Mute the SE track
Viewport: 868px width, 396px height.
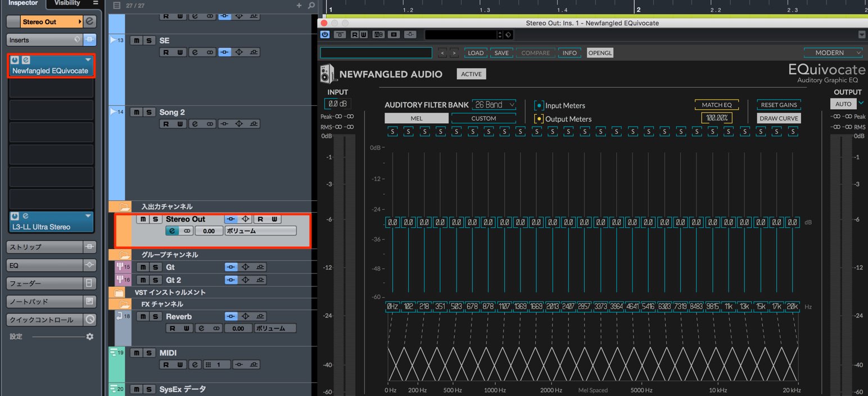(x=137, y=40)
